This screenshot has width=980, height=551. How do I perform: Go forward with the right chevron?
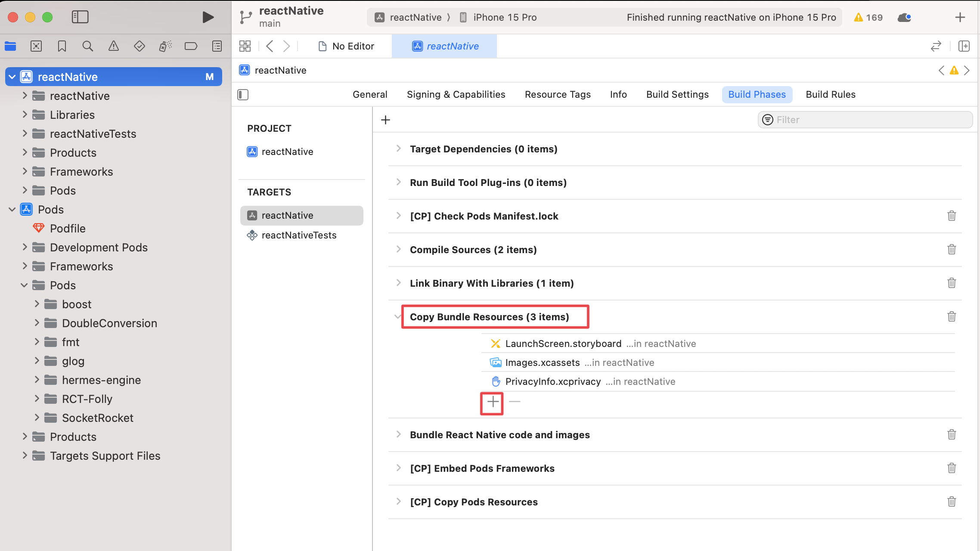[286, 46]
